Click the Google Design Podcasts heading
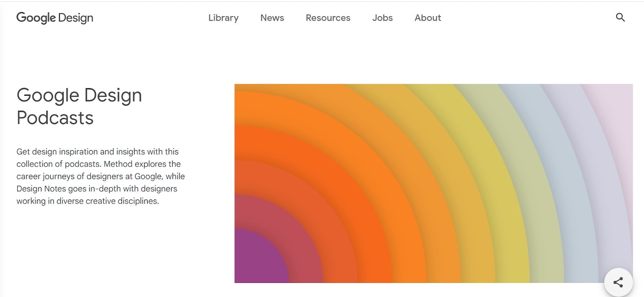The image size is (644, 297). tap(79, 106)
